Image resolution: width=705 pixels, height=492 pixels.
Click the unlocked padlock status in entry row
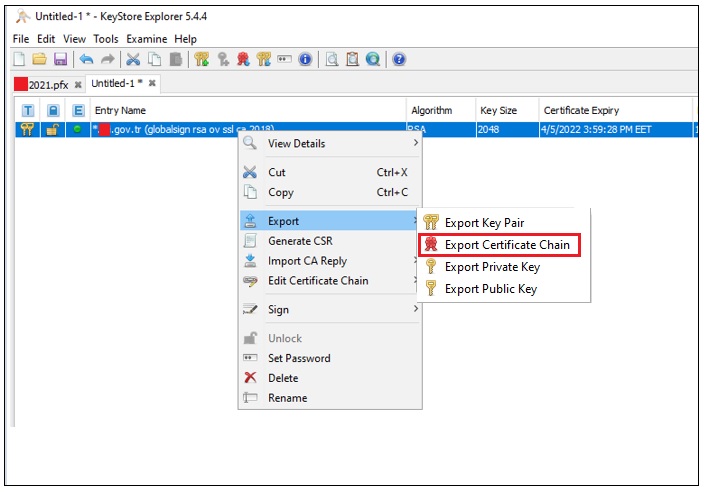pyautogui.click(x=53, y=129)
